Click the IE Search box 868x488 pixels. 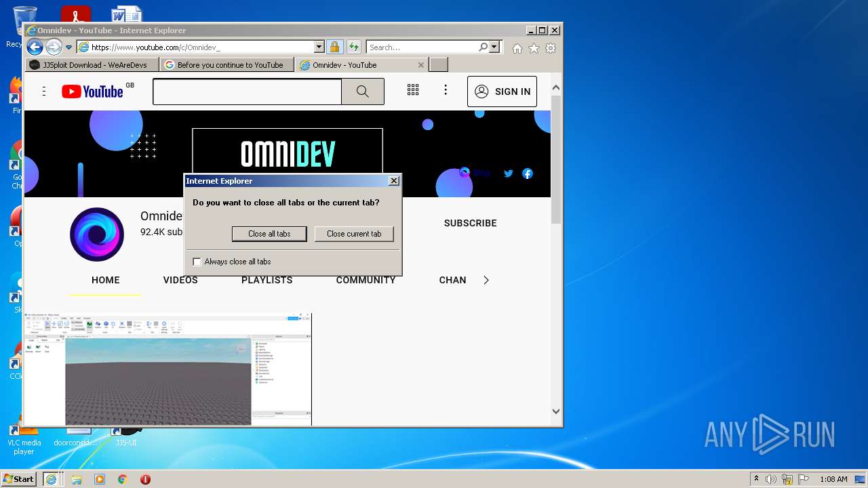(422, 47)
